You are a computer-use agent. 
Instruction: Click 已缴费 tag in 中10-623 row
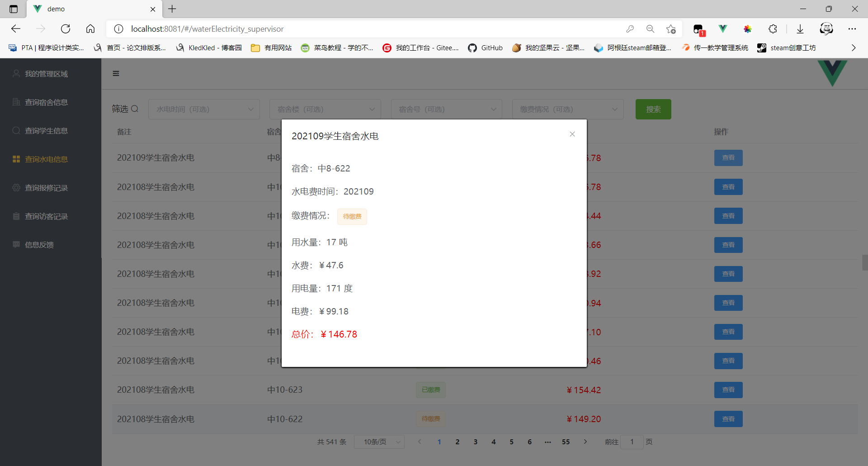431,390
